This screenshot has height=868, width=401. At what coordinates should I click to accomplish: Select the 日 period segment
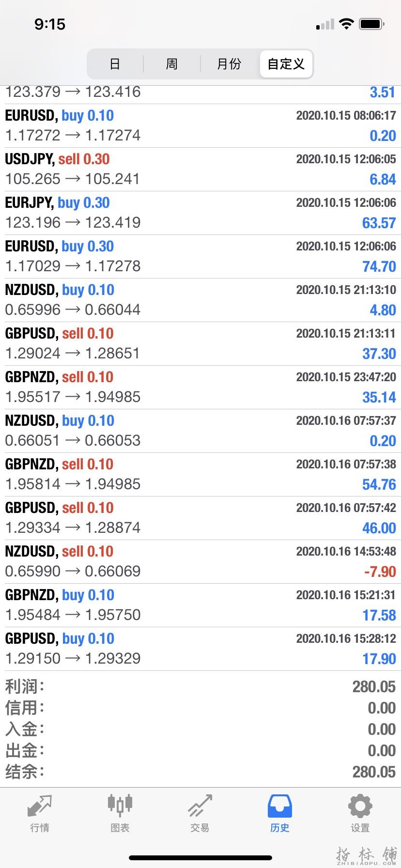pos(115,64)
